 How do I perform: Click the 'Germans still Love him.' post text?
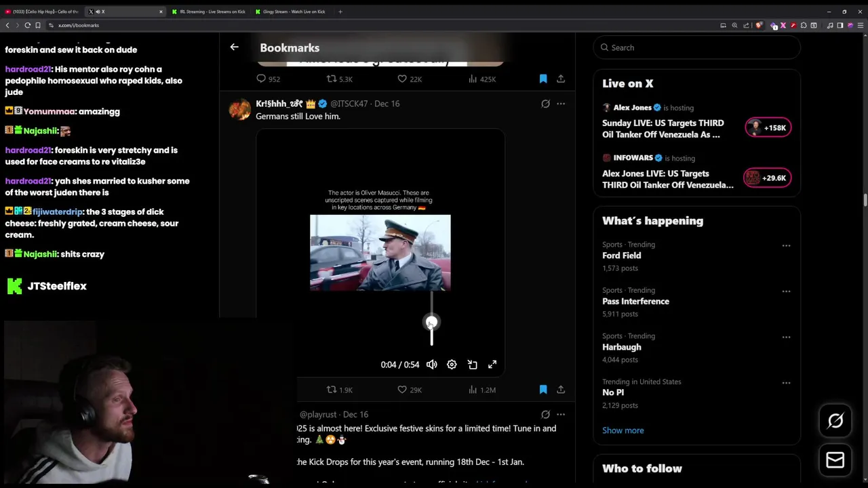click(298, 117)
